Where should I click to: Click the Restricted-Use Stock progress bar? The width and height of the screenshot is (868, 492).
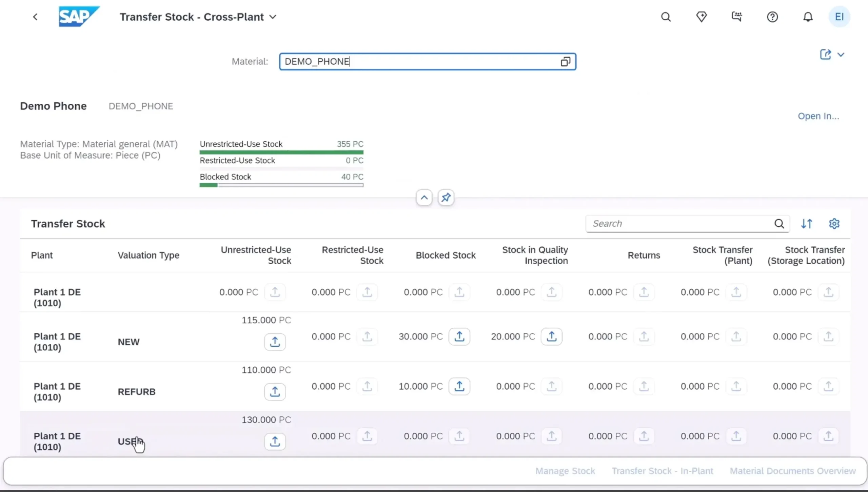tap(281, 169)
